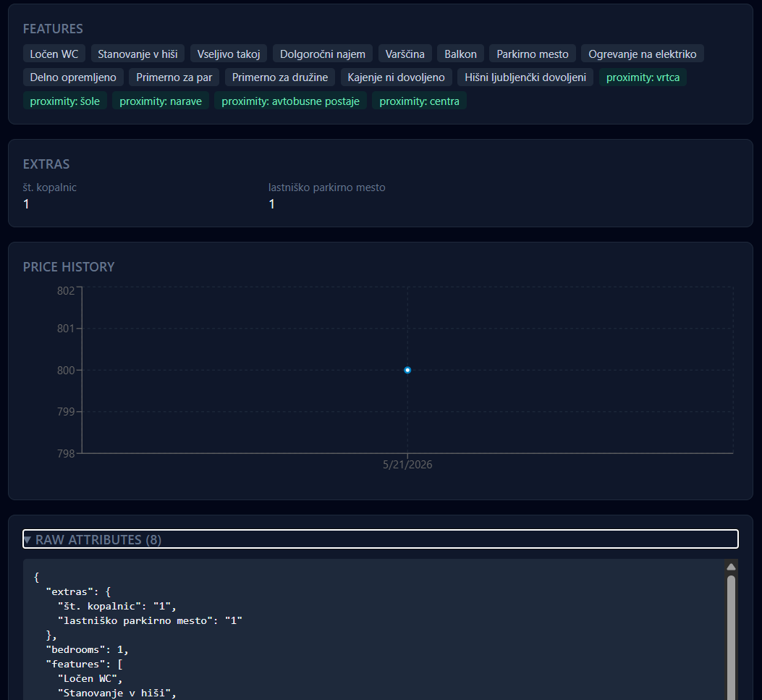Click the PRICE HISTORY heading
The height and width of the screenshot is (700, 762).
click(x=69, y=266)
